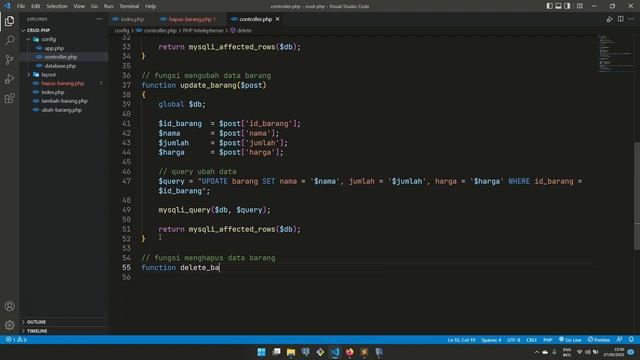The height and width of the screenshot is (360, 640).
Task: Switch to the hapus-barang.php editor tab
Action: tap(192, 19)
